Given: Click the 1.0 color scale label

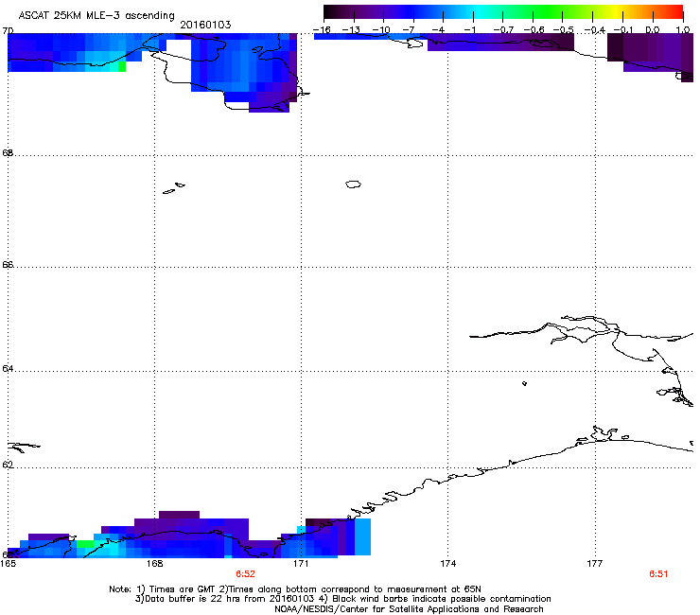Looking at the screenshot, I should click(x=683, y=30).
